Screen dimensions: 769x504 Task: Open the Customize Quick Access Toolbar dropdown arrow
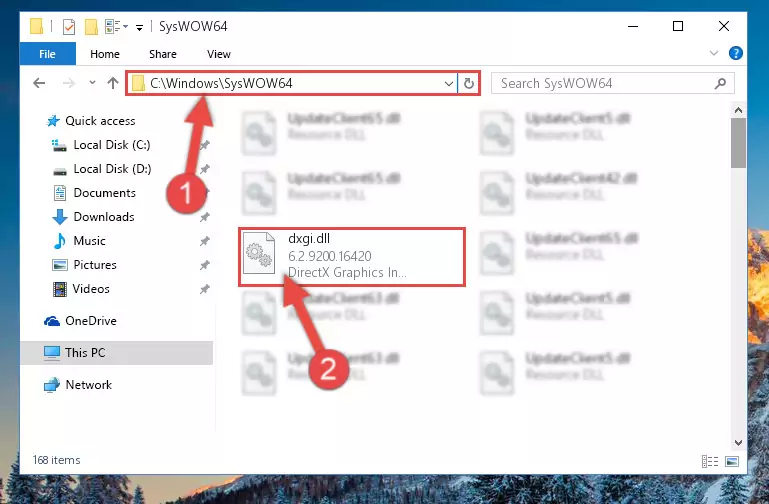[139, 27]
